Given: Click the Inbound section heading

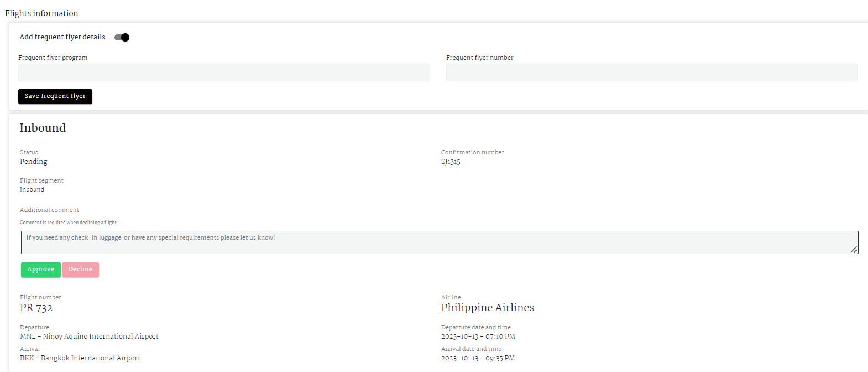Looking at the screenshot, I should point(43,128).
